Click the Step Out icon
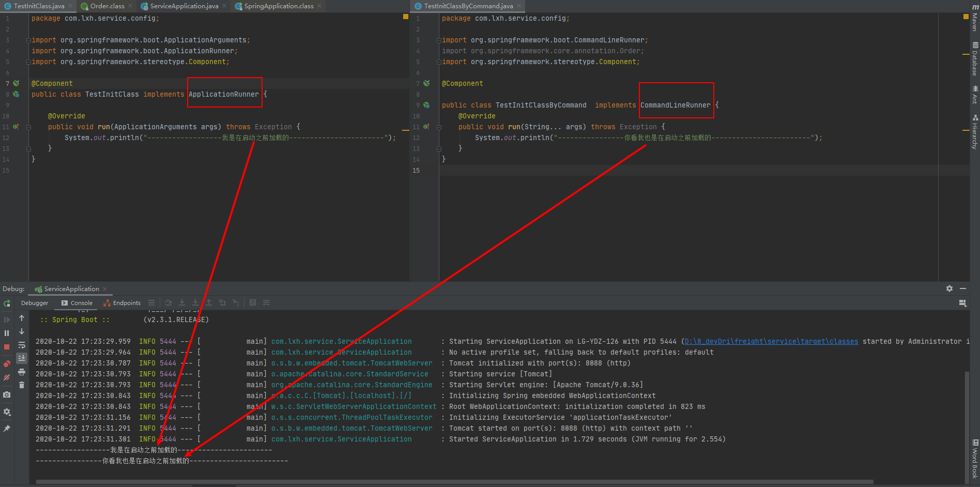 [209, 303]
